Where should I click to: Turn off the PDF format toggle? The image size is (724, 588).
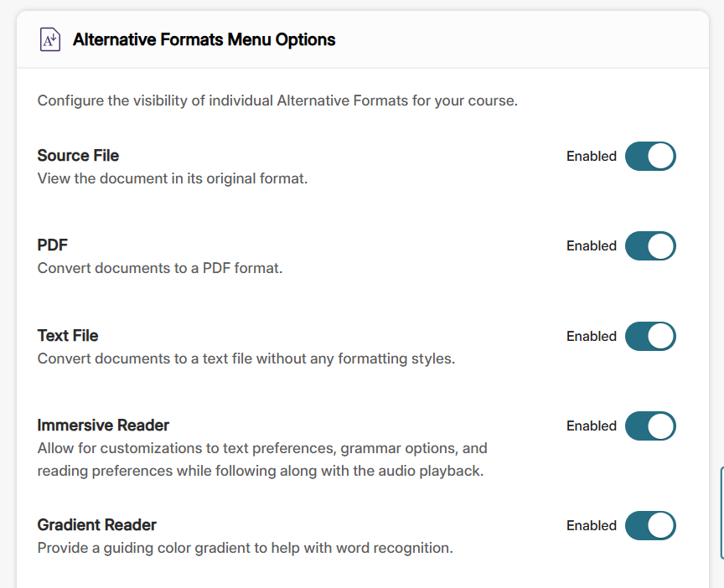click(651, 245)
